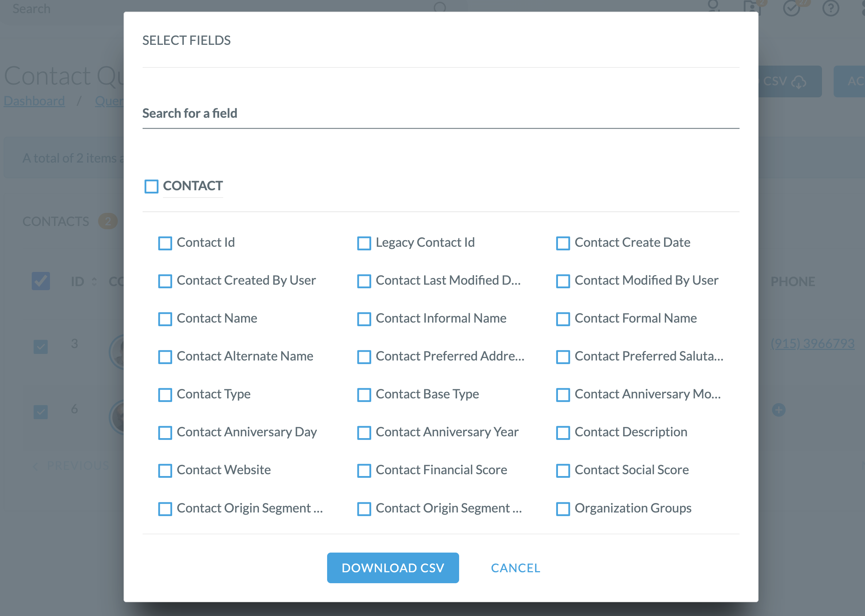
Task: Check the Legacy Contact Id field
Action: point(364,243)
